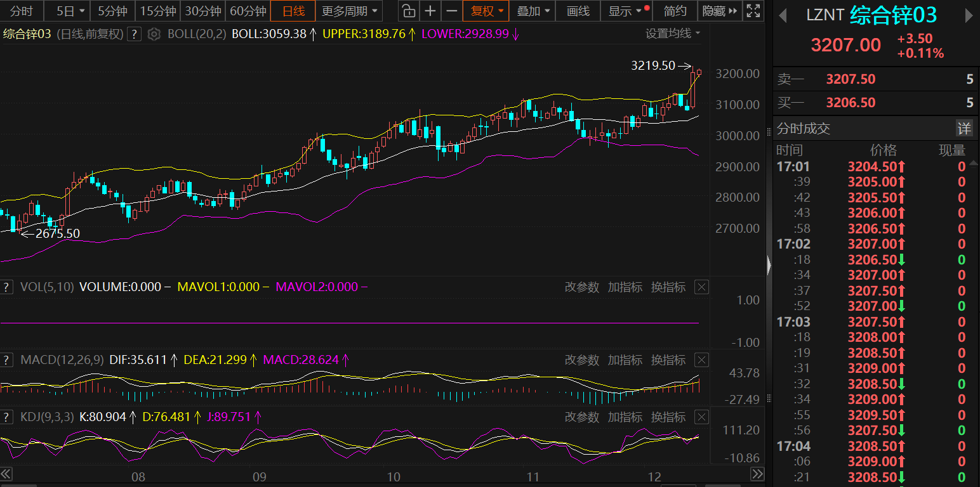
Task: Enter fullscreen with the expand arrows icon
Action: (x=753, y=11)
